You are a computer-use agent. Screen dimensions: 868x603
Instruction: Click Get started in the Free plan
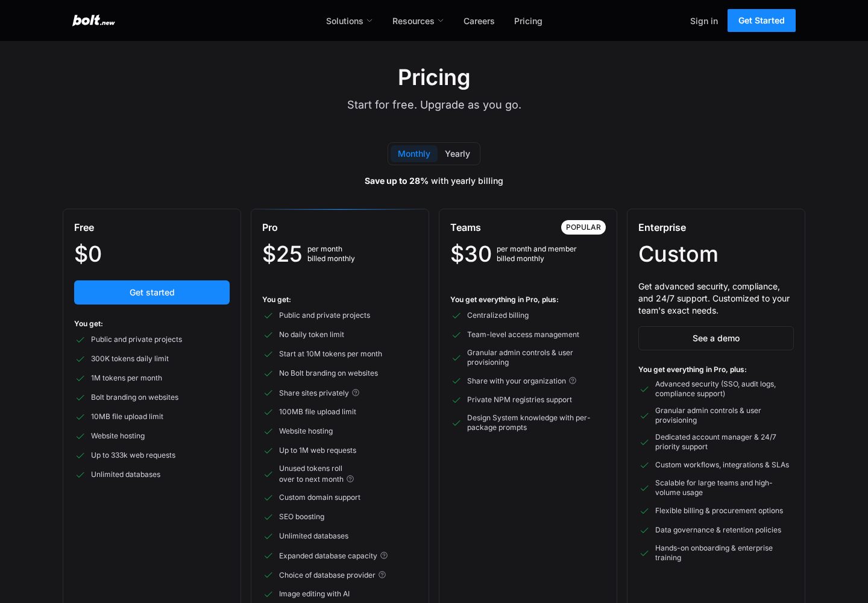(152, 292)
